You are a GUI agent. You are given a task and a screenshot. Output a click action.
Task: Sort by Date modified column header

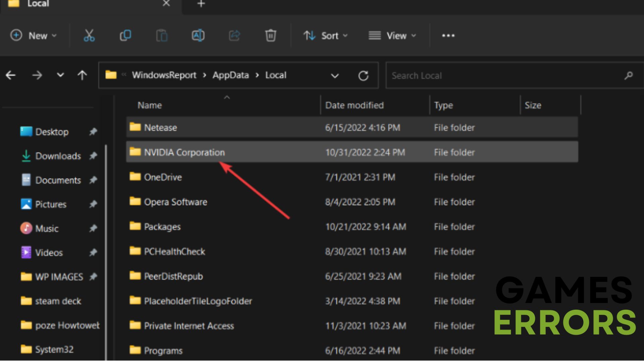(x=354, y=105)
